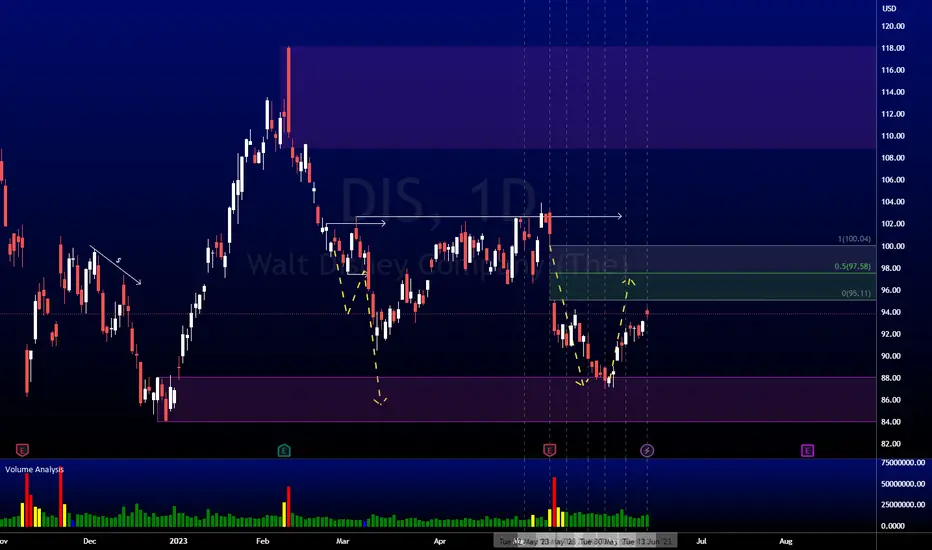
Task: Click the 0.0000 volume axis label
Action: [893, 526]
